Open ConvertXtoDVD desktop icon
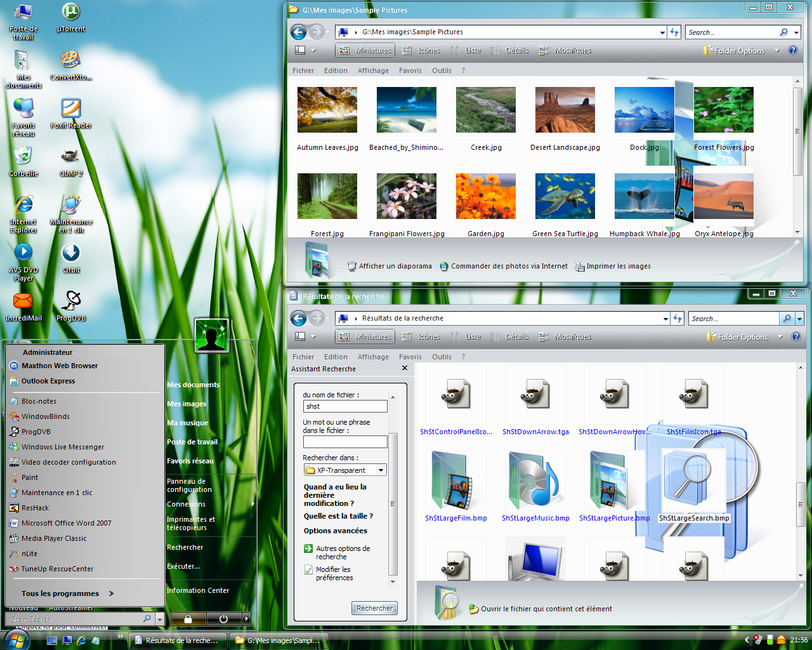The width and height of the screenshot is (812, 650). [71, 65]
